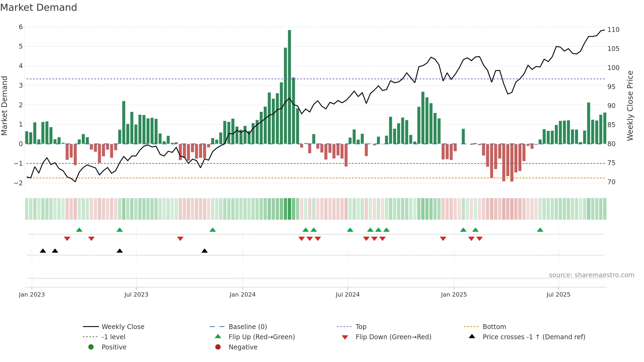Click the −2 tick on left demand axis

coord(18,183)
